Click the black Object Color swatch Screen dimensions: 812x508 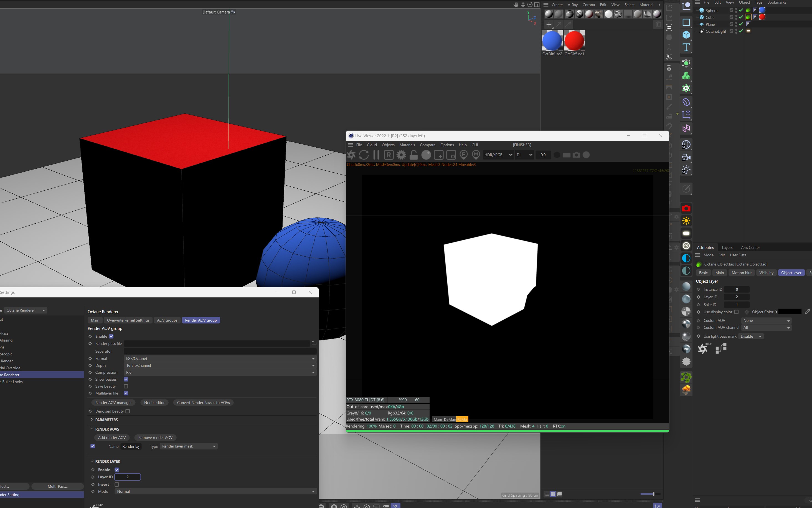tap(790, 312)
